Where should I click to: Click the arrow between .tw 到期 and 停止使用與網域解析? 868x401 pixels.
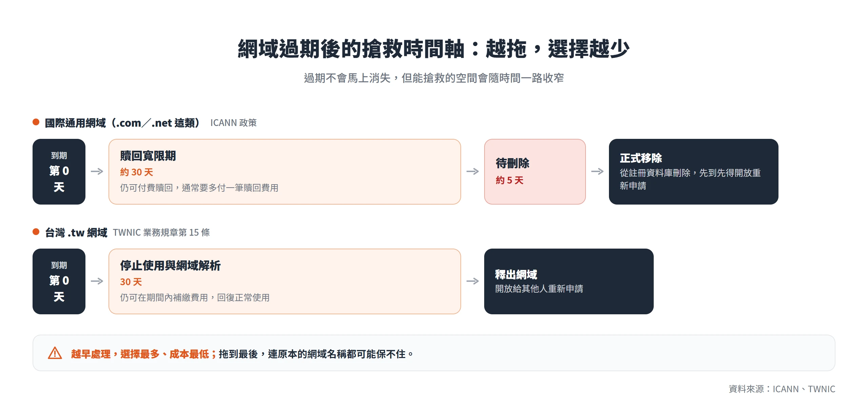[97, 281]
